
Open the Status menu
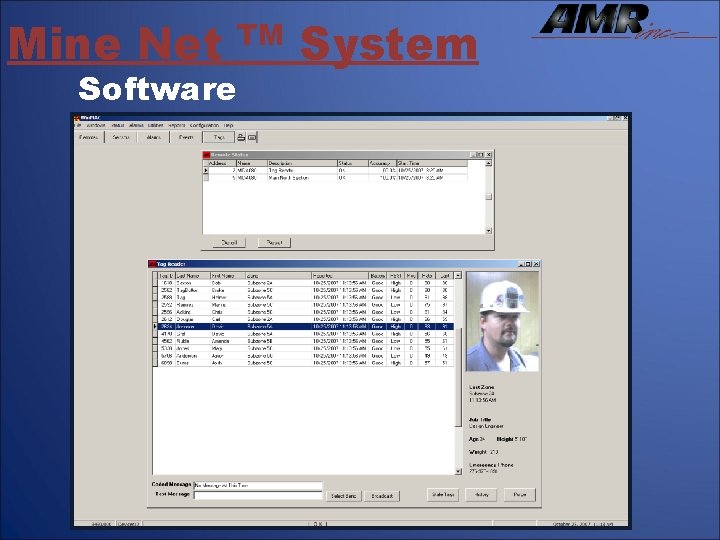pos(118,125)
